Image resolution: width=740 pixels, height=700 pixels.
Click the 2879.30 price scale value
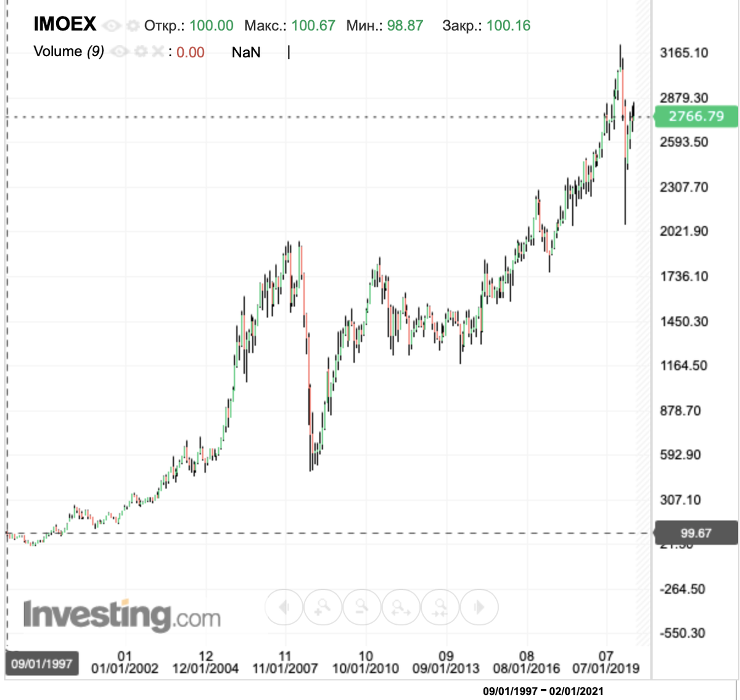(x=684, y=97)
